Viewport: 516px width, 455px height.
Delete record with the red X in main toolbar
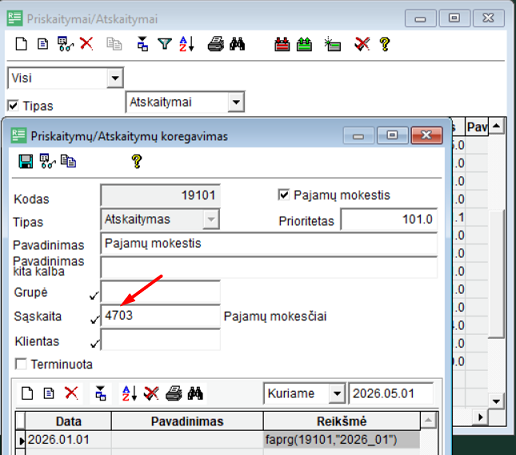pyautogui.click(x=87, y=44)
